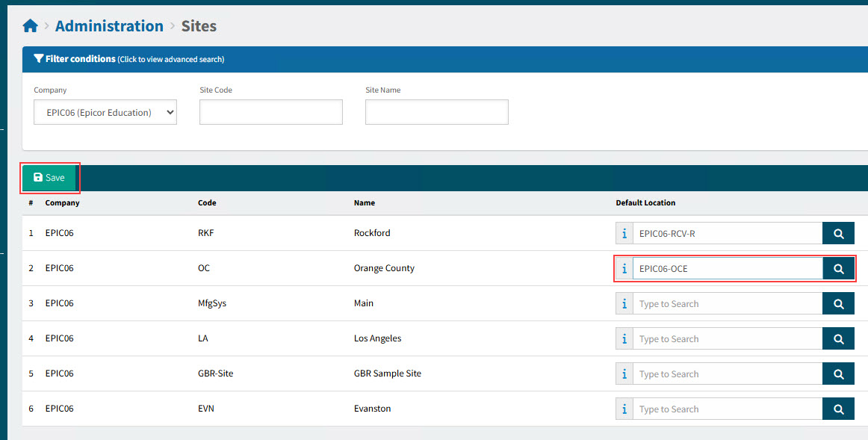Click search icon for Los Angeles row
868x440 pixels.
(838, 339)
